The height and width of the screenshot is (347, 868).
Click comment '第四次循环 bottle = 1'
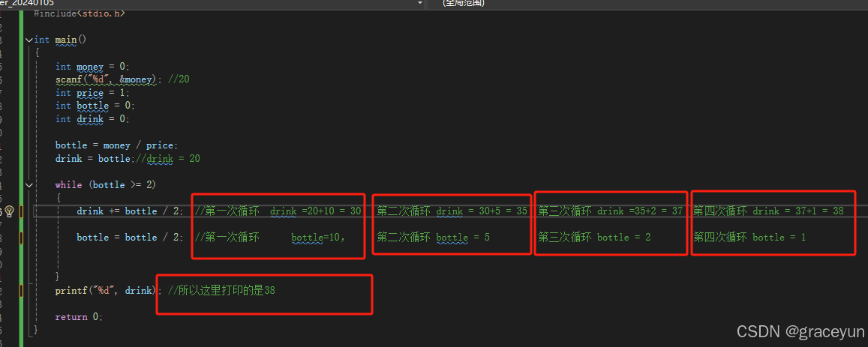pos(749,237)
